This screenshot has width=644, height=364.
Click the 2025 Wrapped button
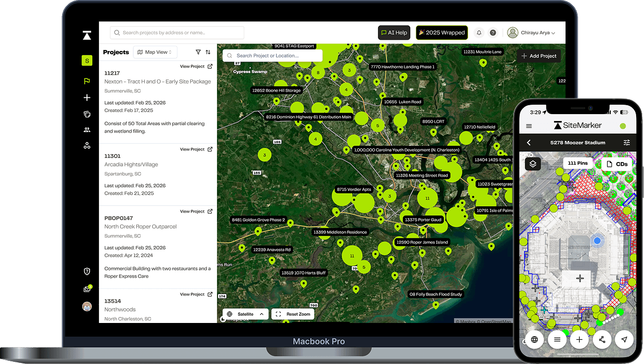pos(442,32)
